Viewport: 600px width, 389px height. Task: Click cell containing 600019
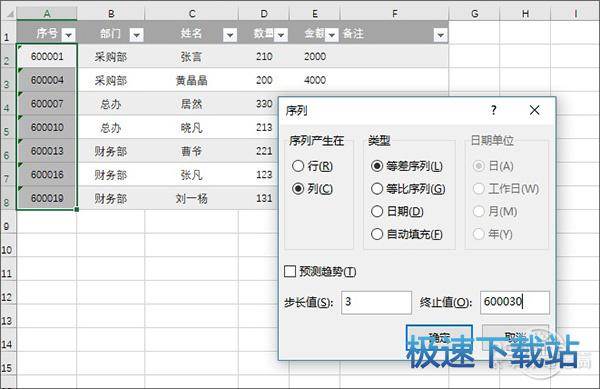coord(47,198)
